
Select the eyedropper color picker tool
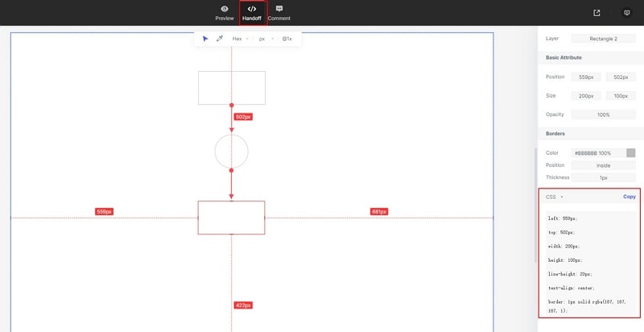219,39
